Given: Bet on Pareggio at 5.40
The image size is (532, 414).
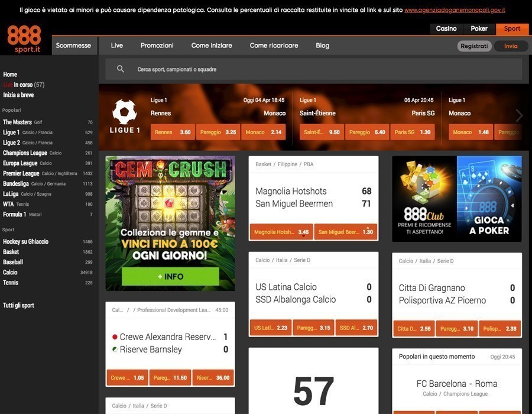Looking at the screenshot, I should click(367, 132).
